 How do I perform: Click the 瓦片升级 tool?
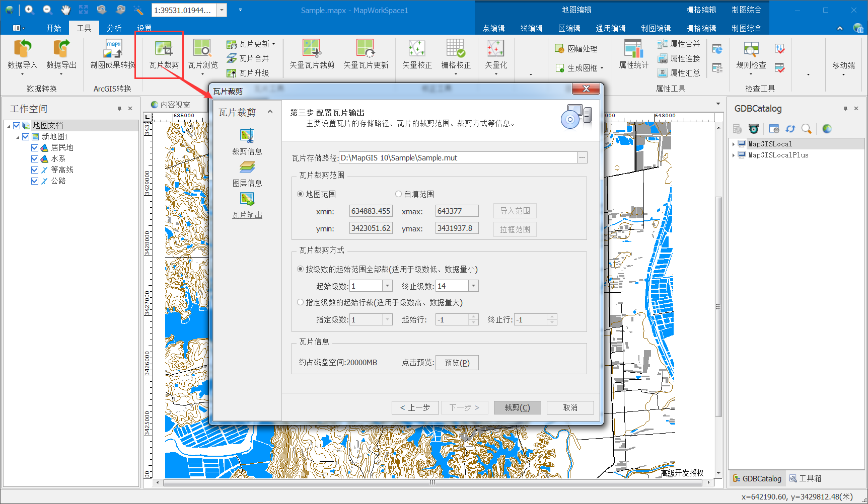click(248, 73)
